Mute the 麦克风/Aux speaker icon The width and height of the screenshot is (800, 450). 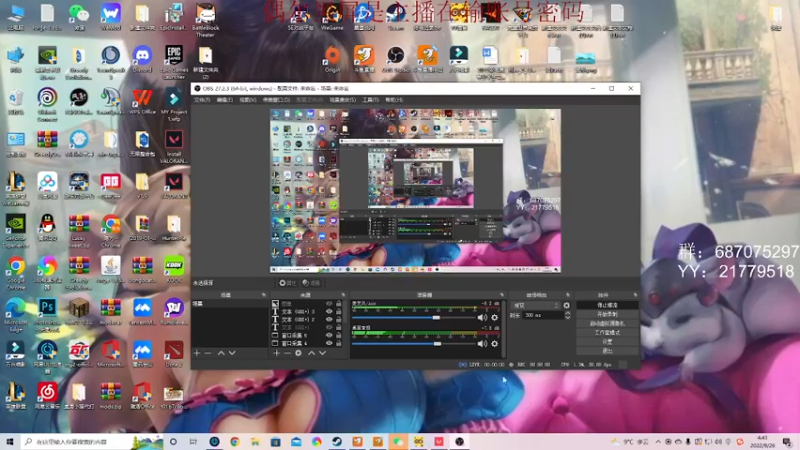click(x=482, y=317)
